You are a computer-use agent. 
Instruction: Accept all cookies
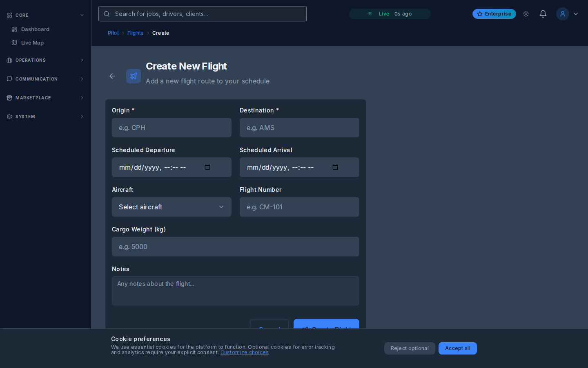point(457,348)
